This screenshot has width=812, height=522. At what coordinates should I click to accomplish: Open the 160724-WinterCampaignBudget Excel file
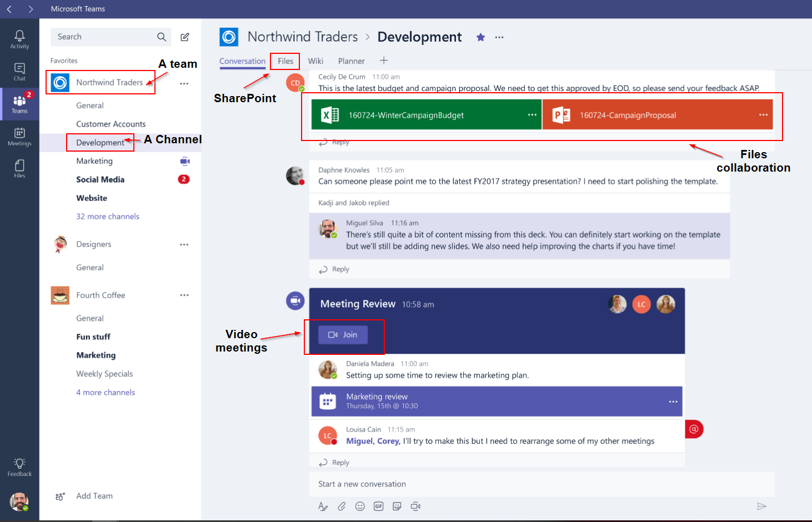pos(426,115)
